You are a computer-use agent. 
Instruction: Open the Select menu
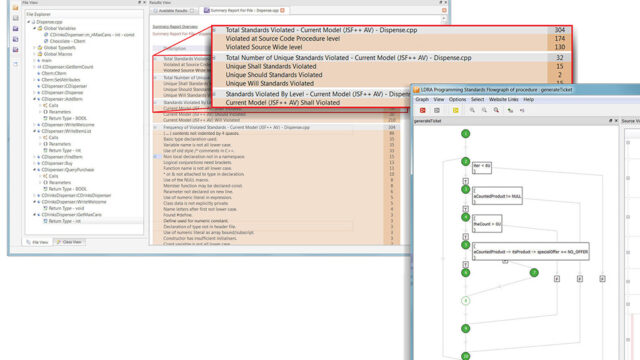(x=477, y=100)
